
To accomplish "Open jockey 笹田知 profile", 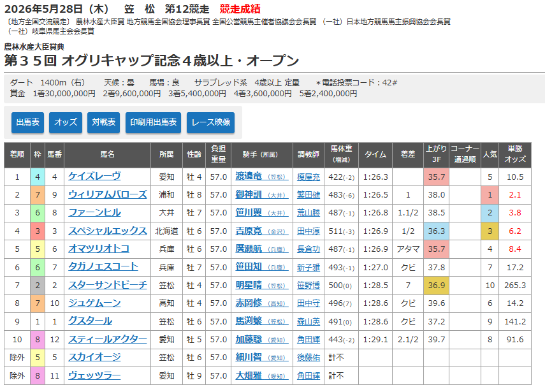I will 262,267.
